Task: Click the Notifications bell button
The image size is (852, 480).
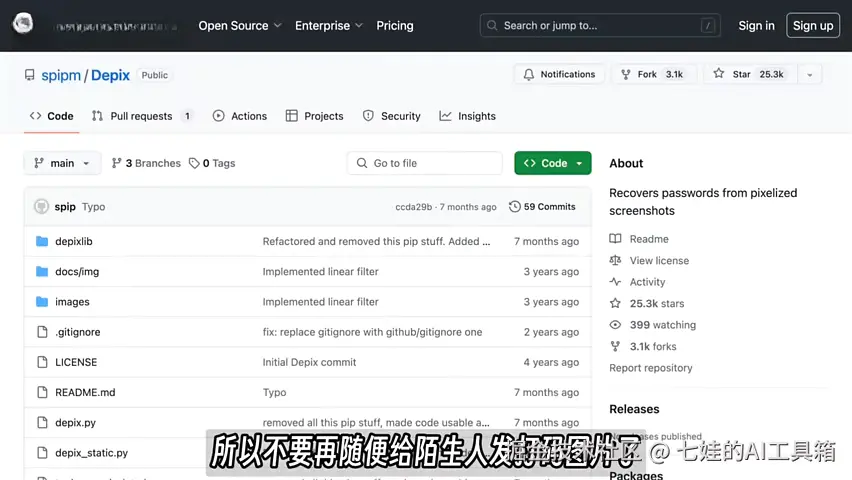Action: pyautogui.click(x=559, y=74)
